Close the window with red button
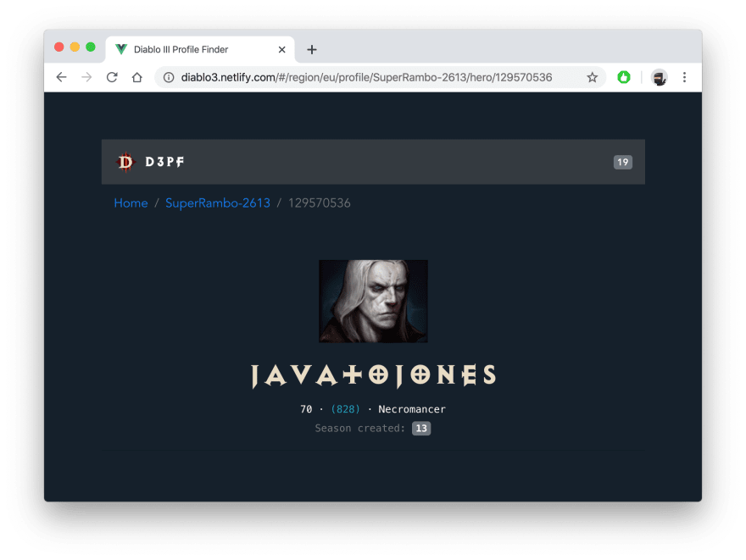746x560 pixels. point(59,47)
